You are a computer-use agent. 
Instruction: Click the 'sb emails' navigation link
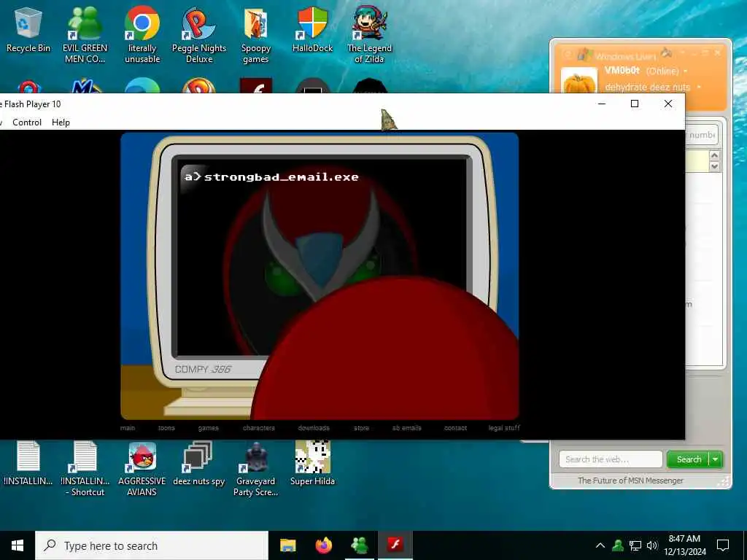pyautogui.click(x=407, y=427)
